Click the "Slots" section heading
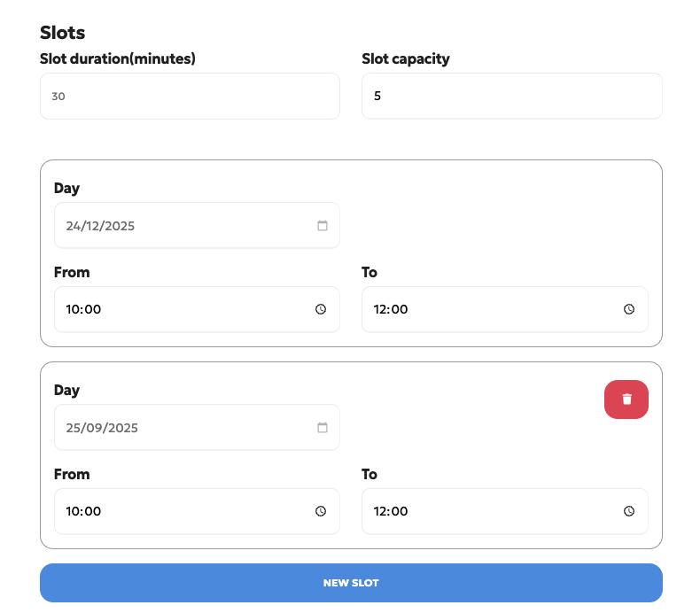 point(63,33)
